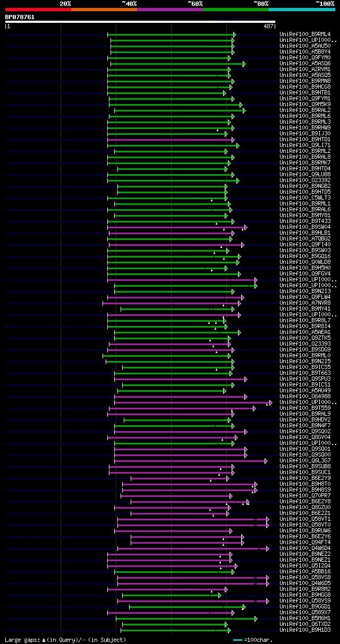Screen dimensions: 340x644
Task: Select hit UniRef100_Q9ZTK5
Action: pyautogui.click(x=305, y=338)
